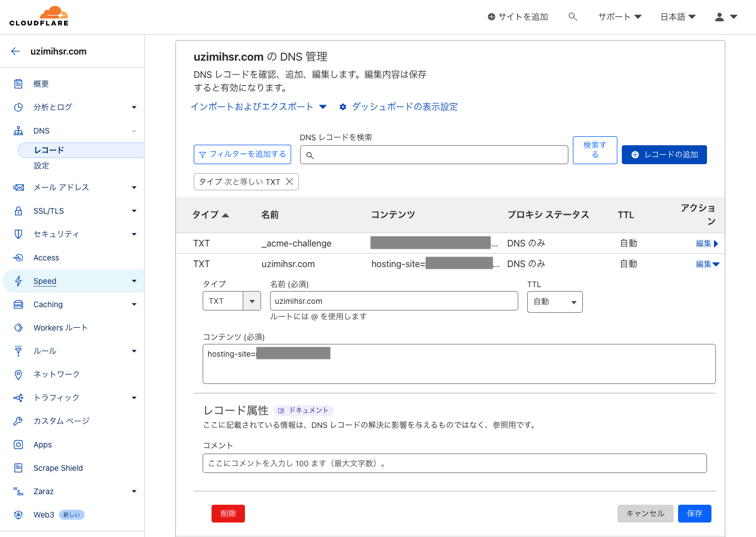The image size is (756, 537).
Task: Expand edit for the _acme-challenge record
Action: pos(707,244)
